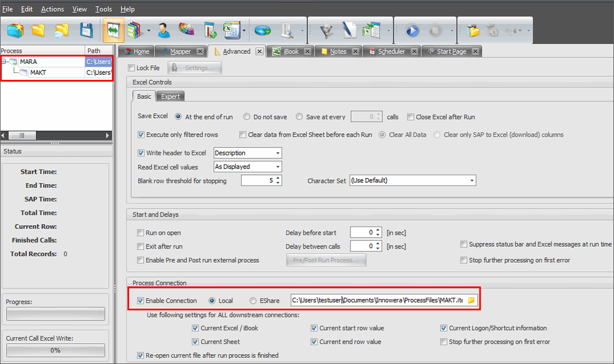Enable the Lock File checkbox

[x=131, y=68]
